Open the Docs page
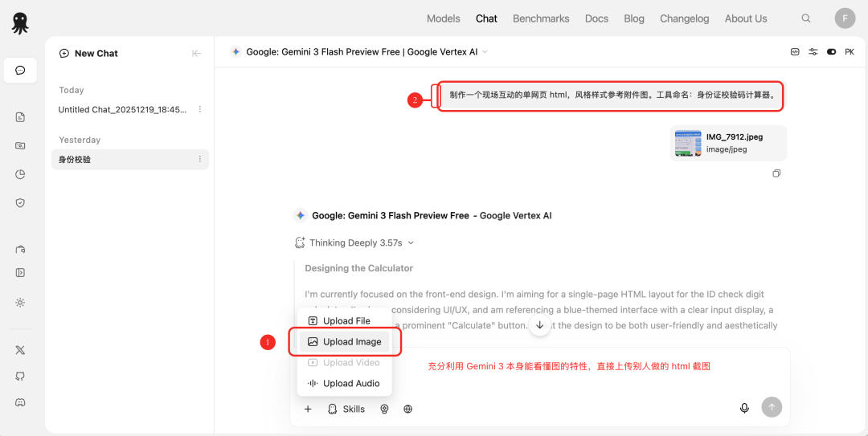The width and height of the screenshot is (868, 436). (596, 18)
